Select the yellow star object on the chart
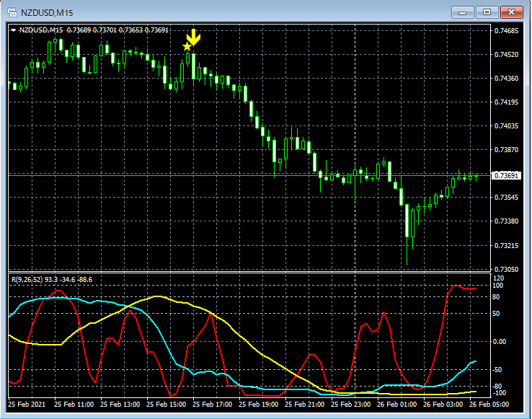The height and width of the screenshot is (419, 532). tap(187, 46)
